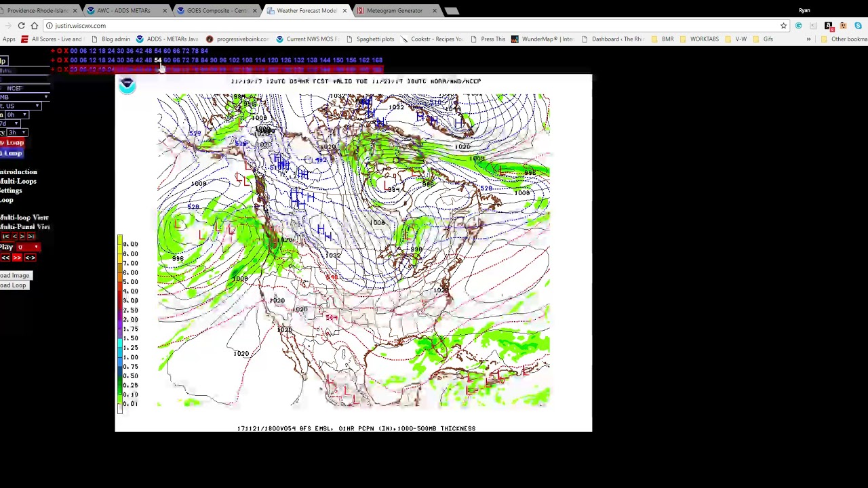Switch to the Providence-Rhode-Island tab
This screenshot has width=868, height=488.
click(39, 11)
